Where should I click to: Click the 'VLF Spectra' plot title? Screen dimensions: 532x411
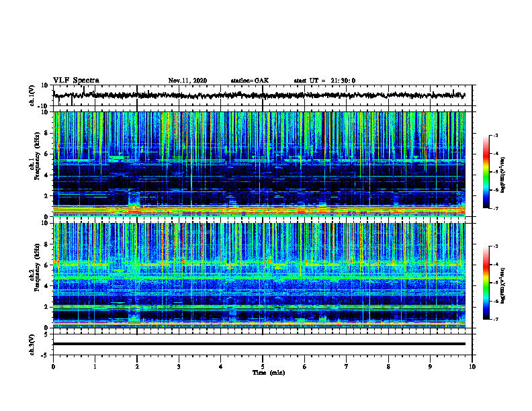tap(76, 81)
